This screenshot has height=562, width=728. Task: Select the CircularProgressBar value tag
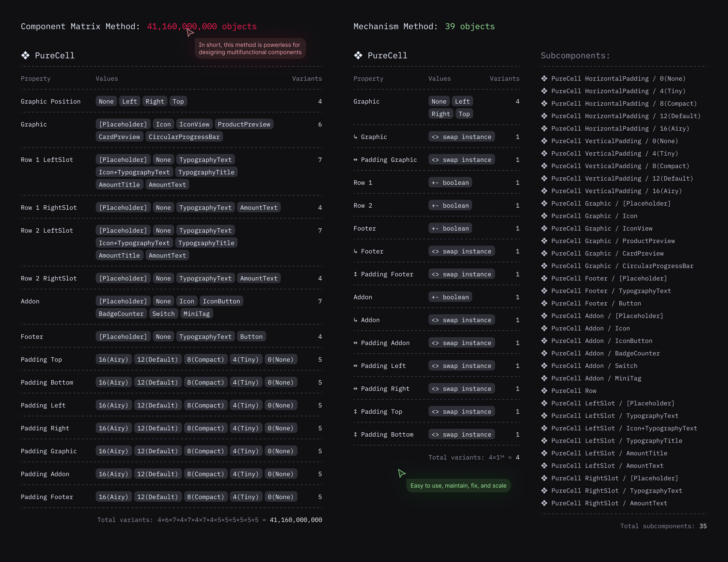coord(184,137)
